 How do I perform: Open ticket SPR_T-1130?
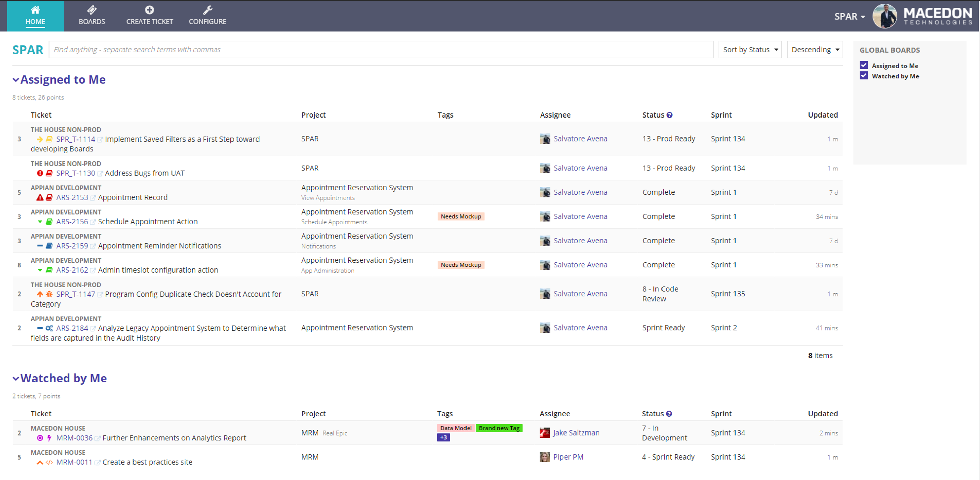click(x=75, y=173)
